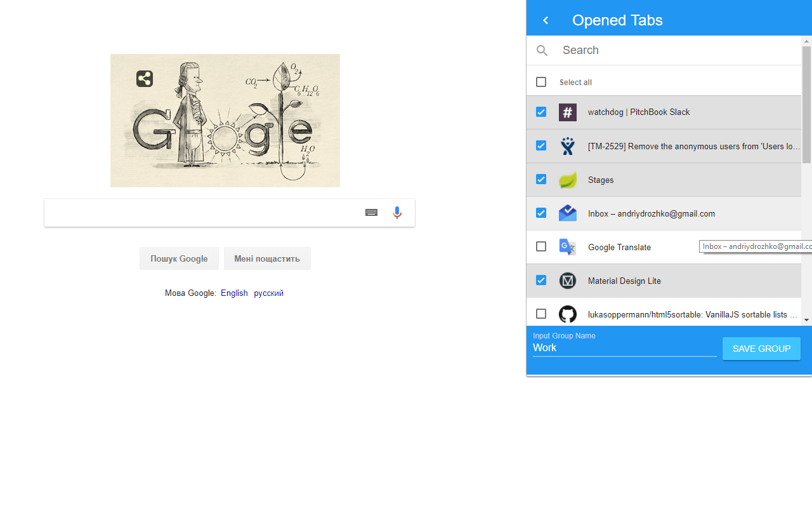Screen dimensions: 812x508
Task: Click the Slack favicon on watchdog tab
Action: tap(567, 112)
